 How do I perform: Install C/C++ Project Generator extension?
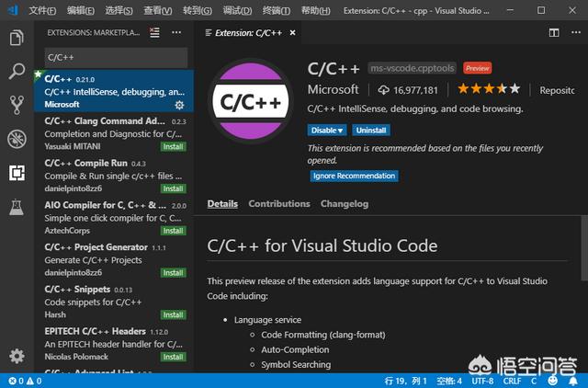click(173, 272)
